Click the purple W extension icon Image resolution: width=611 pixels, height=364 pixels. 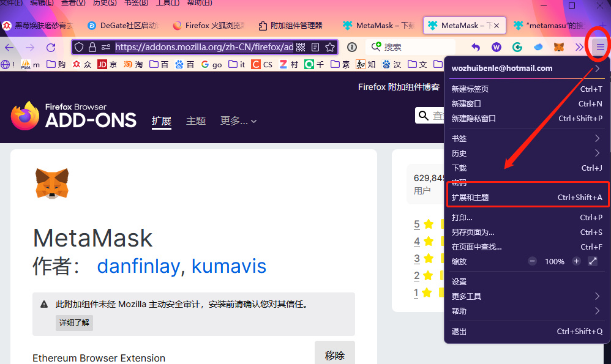point(497,47)
